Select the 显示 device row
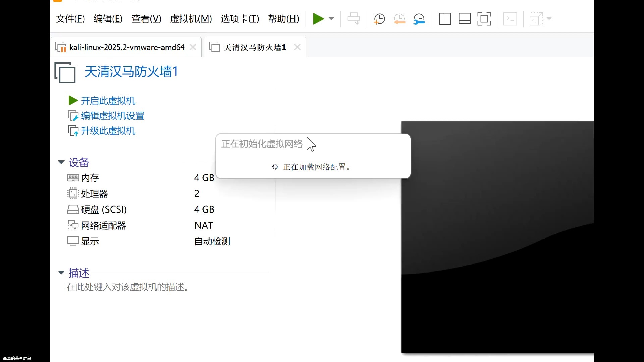Screen dimensions: 644x362 coord(149,241)
